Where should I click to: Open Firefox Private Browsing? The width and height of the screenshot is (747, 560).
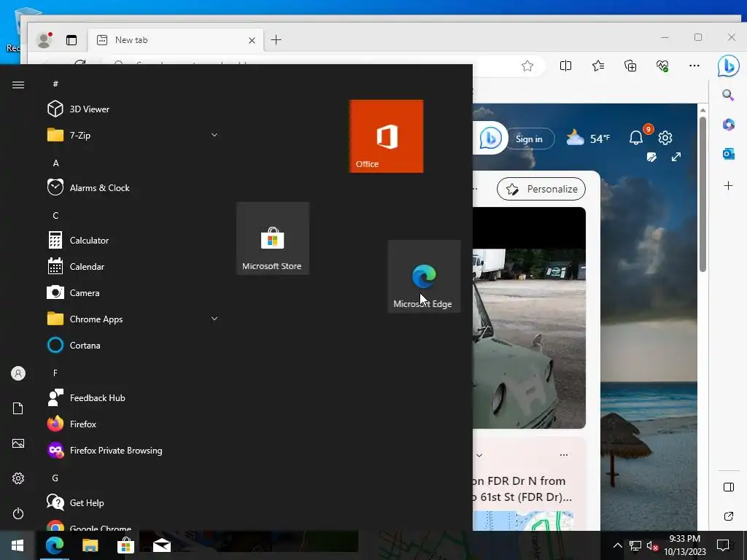[133, 451]
